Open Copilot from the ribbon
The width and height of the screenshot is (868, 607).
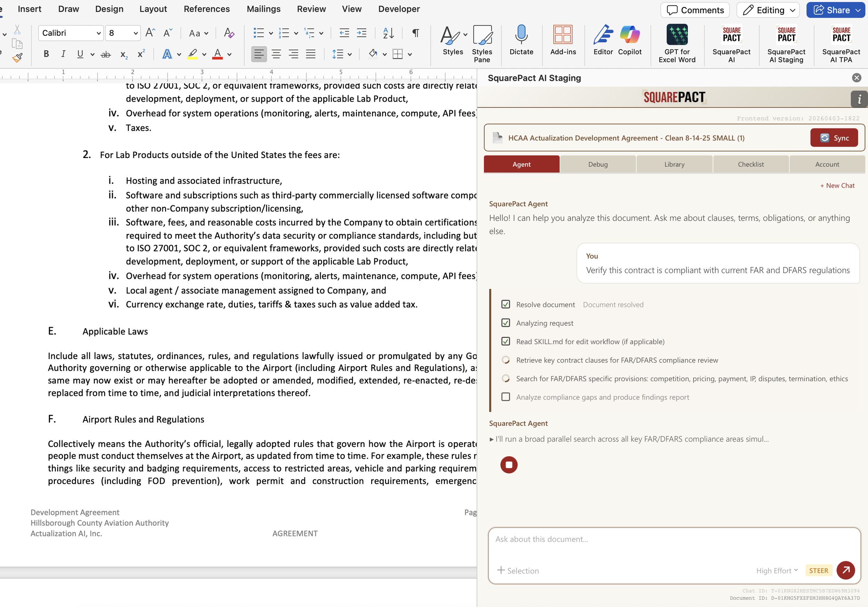point(630,40)
